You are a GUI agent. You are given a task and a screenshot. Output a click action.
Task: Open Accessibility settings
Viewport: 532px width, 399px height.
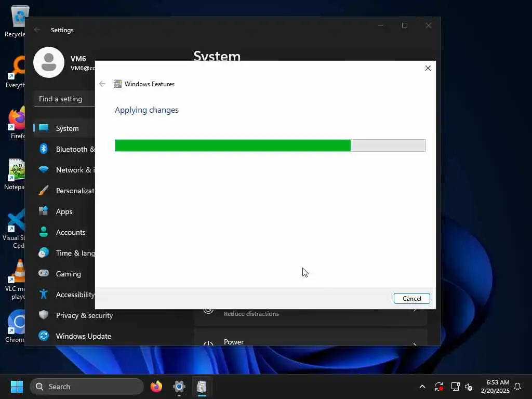[64, 295]
